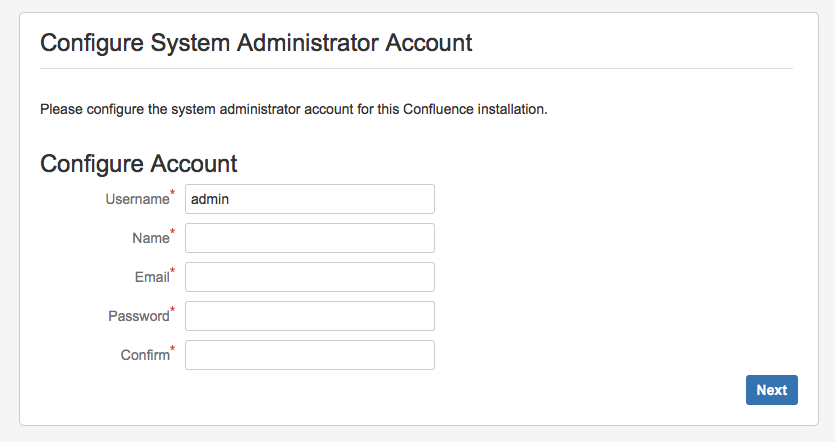This screenshot has width=835, height=442.
Task: Click the red asterisk next to Confirm
Action: click(173, 349)
